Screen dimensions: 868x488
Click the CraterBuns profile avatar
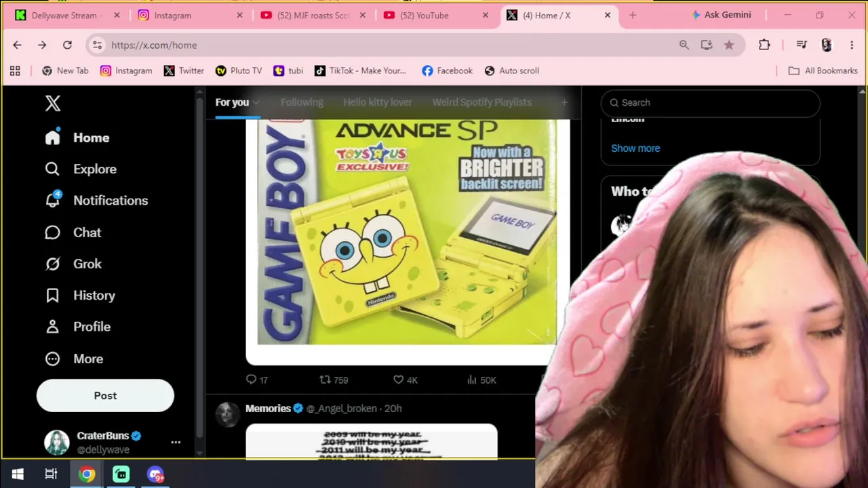[57, 443]
